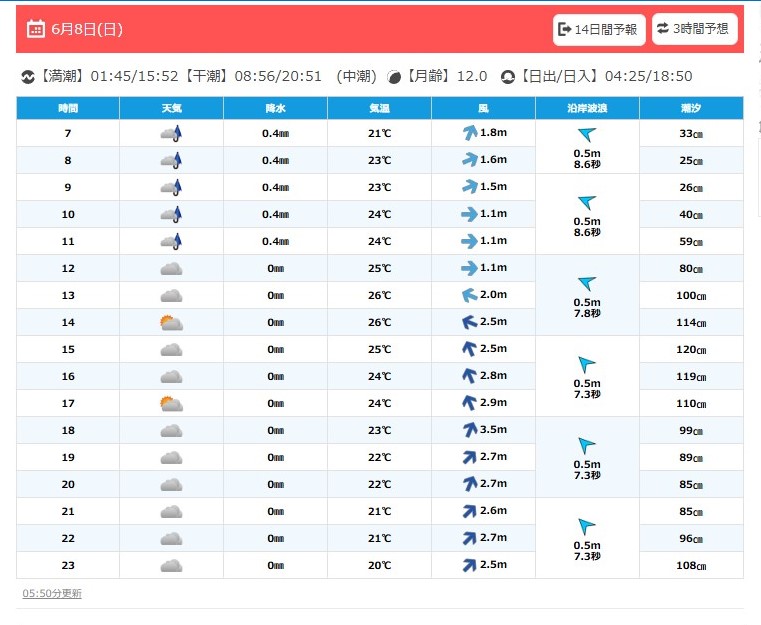Click the partly sunny icon at hour 14
Image resolution: width=761 pixels, height=625 pixels.
(x=171, y=322)
